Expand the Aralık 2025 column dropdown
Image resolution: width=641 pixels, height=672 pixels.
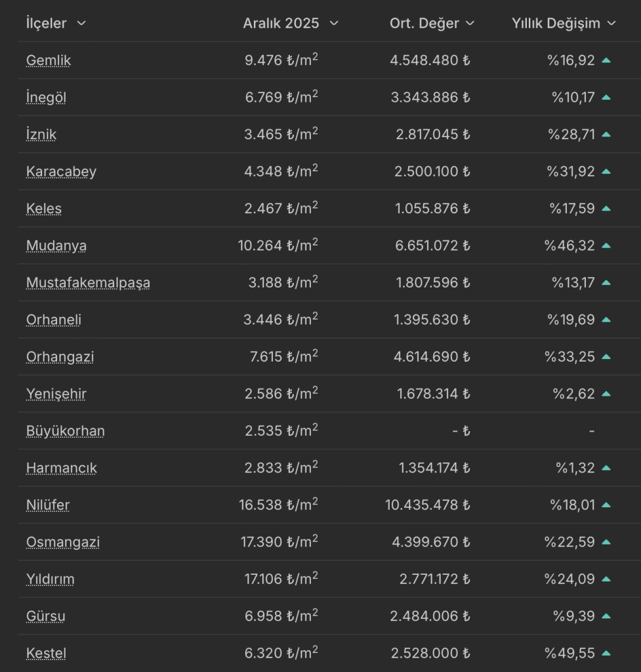[x=333, y=23]
